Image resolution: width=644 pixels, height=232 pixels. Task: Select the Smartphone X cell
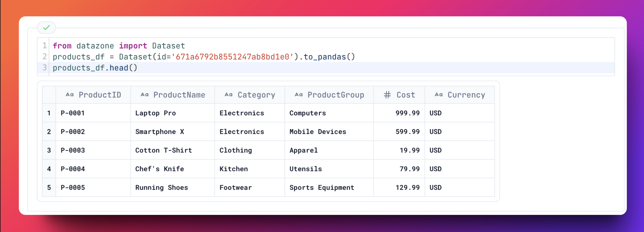click(x=173, y=131)
